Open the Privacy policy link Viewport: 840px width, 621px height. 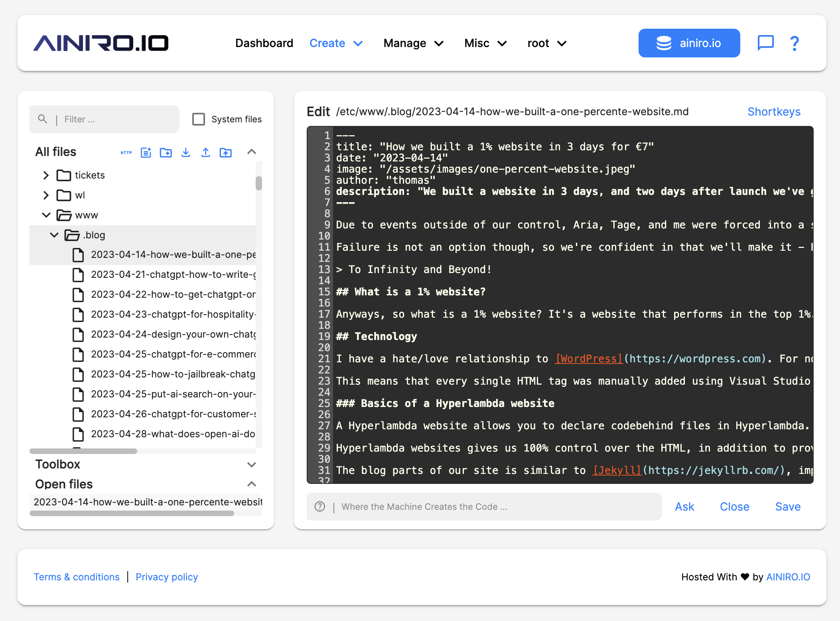point(167,577)
